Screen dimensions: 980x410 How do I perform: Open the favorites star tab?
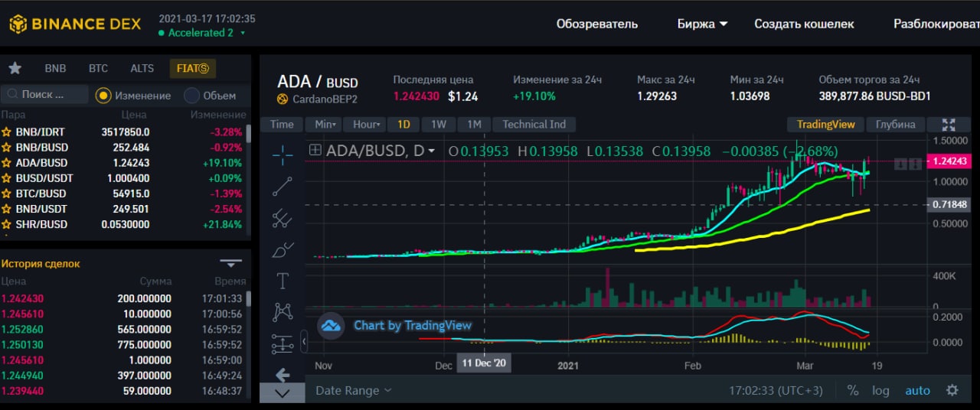[15, 68]
